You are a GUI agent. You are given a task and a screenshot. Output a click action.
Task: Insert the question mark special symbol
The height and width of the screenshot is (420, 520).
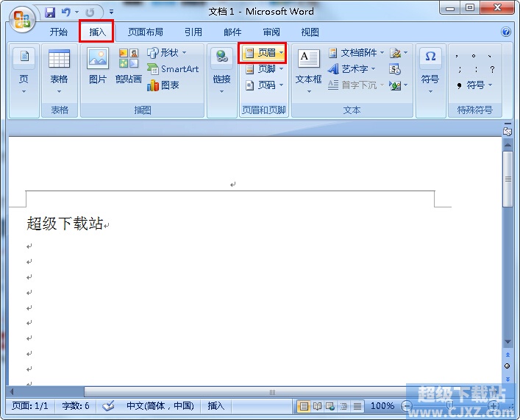pyautogui.click(x=493, y=69)
